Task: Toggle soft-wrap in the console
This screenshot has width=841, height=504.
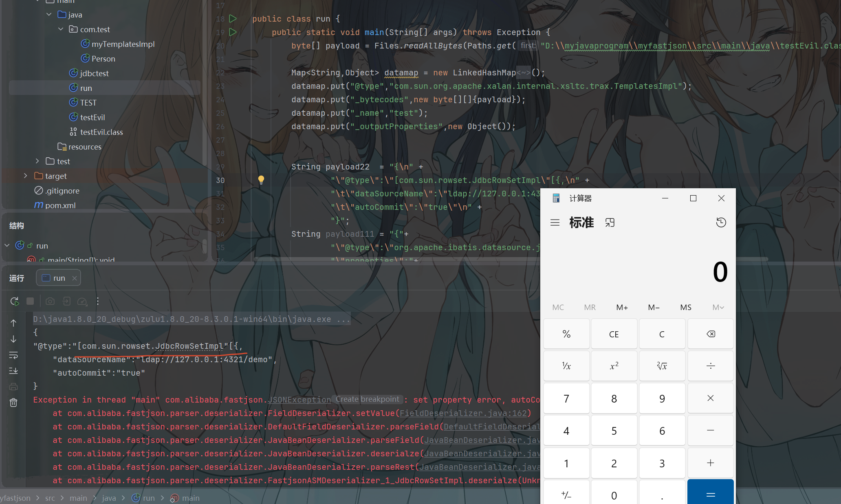Action: (x=13, y=355)
